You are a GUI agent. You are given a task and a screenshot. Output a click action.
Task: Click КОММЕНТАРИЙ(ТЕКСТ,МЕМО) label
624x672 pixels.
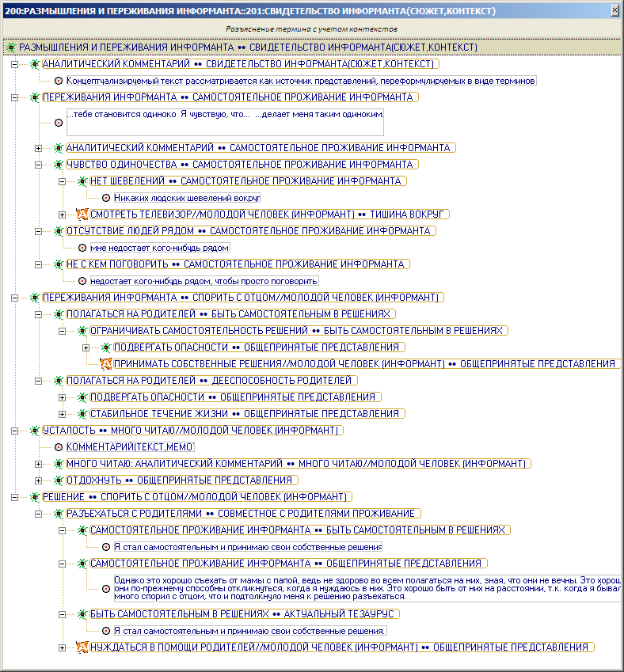point(130,447)
